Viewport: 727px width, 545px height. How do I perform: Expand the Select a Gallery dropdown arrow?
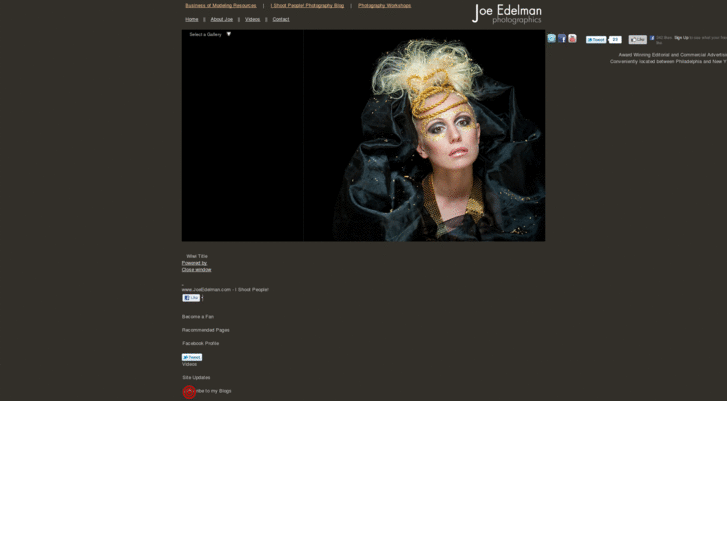click(x=229, y=34)
